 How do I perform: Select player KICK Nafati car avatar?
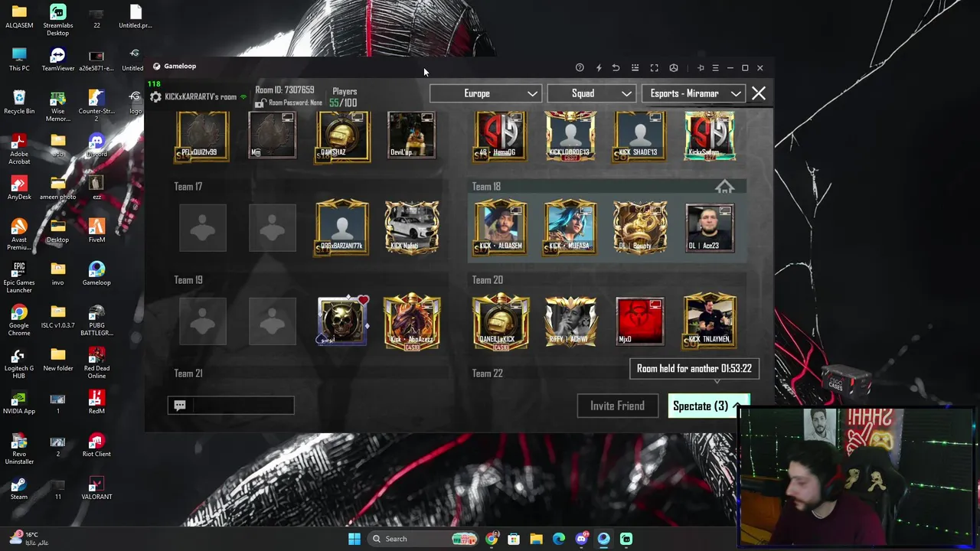point(412,227)
